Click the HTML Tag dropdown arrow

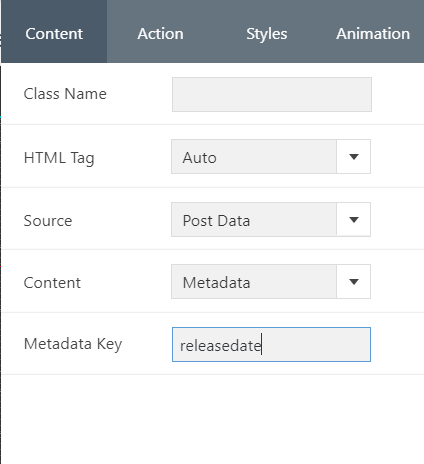pos(354,157)
